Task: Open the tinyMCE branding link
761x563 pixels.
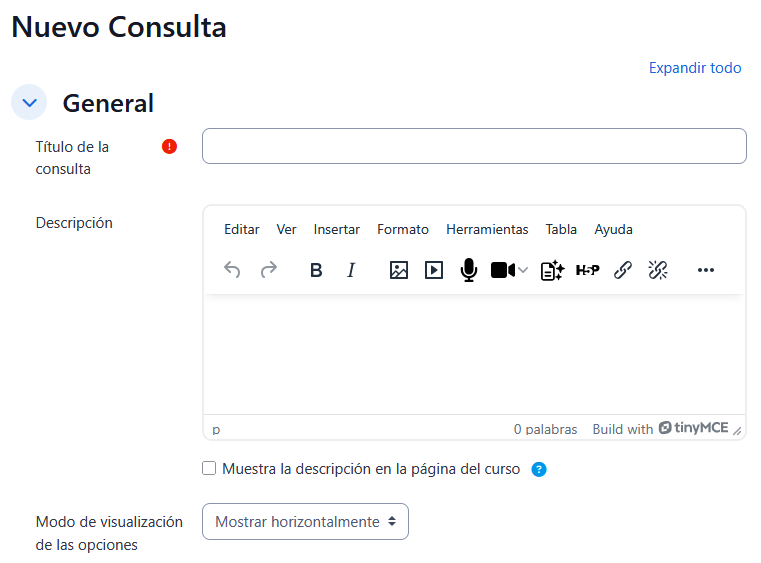Action: (694, 429)
